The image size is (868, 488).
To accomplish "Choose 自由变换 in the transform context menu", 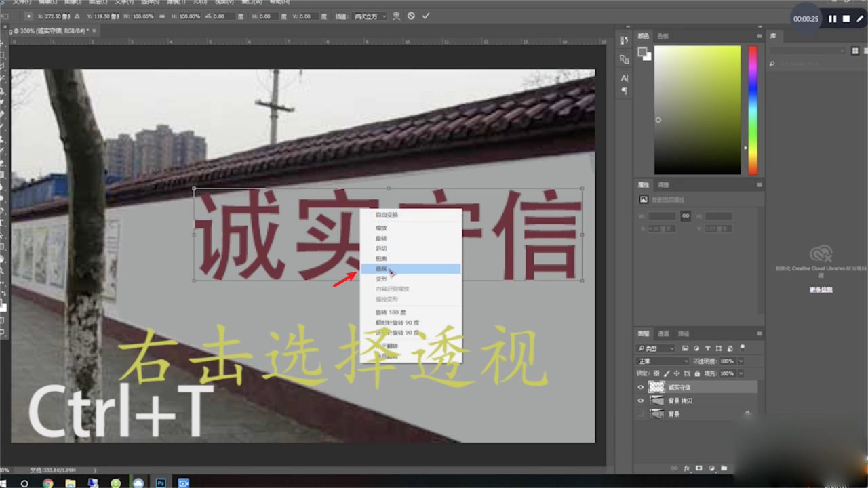I will [x=410, y=215].
